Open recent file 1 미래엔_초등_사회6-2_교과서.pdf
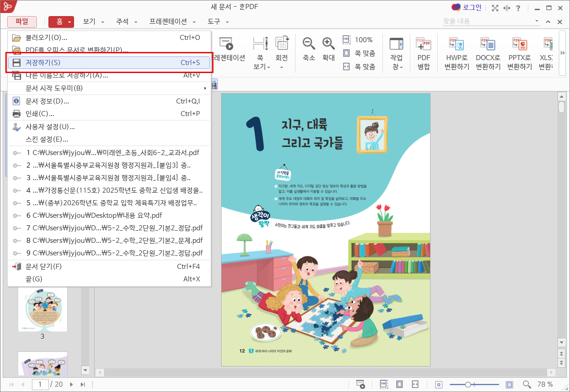The width and height of the screenshot is (570, 392). pos(109,153)
